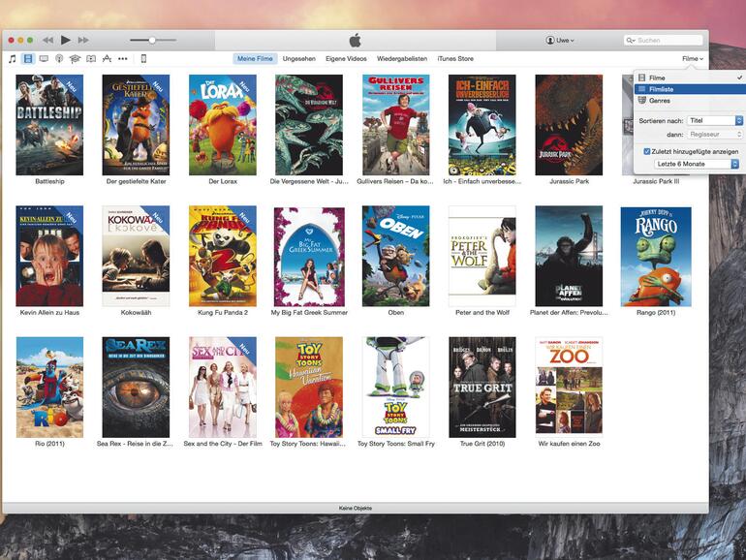Open the Podcasts library icon
The height and width of the screenshot is (560, 746).
point(59,58)
